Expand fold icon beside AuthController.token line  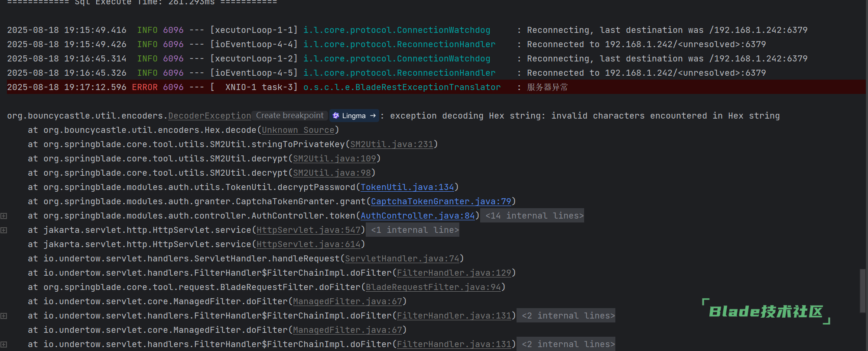[4, 216]
